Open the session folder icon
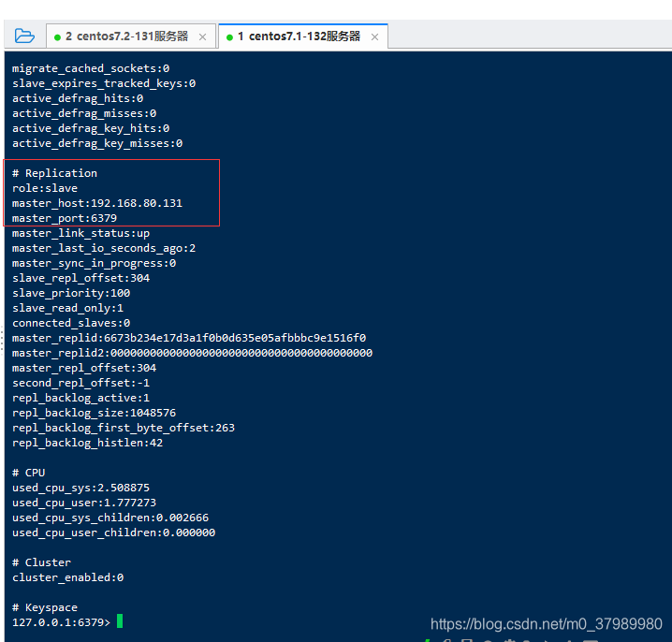Image resolution: width=672 pixels, height=642 pixels. coord(24,36)
